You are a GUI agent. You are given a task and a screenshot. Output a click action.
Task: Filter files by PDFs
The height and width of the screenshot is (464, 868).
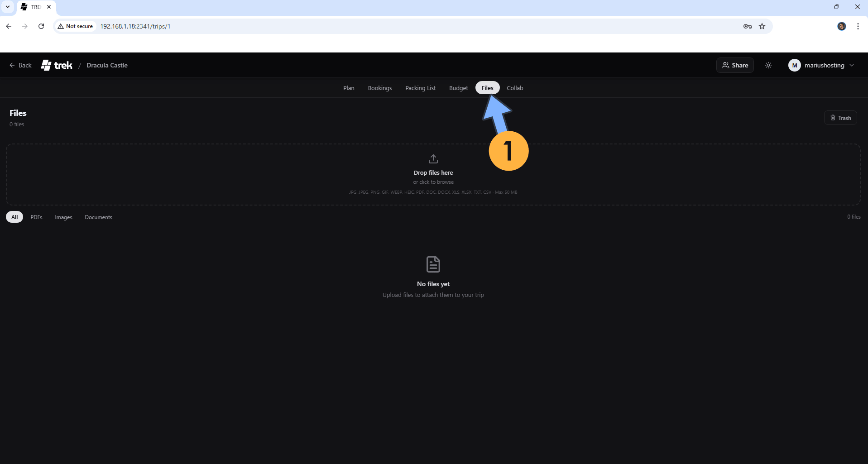pyautogui.click(x=36, y=217)
